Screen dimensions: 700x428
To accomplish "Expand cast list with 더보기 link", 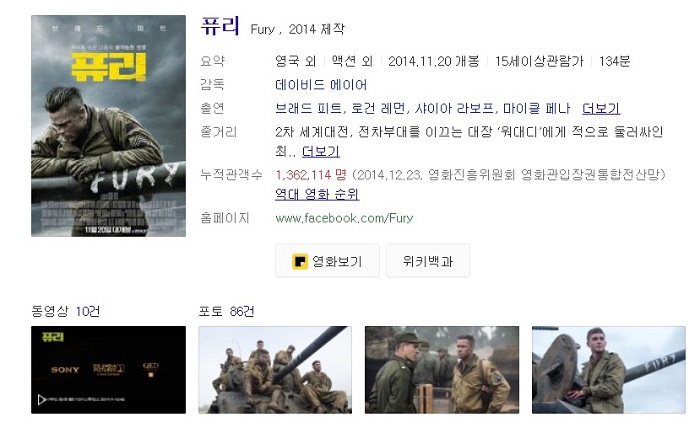I will [601, 108].
